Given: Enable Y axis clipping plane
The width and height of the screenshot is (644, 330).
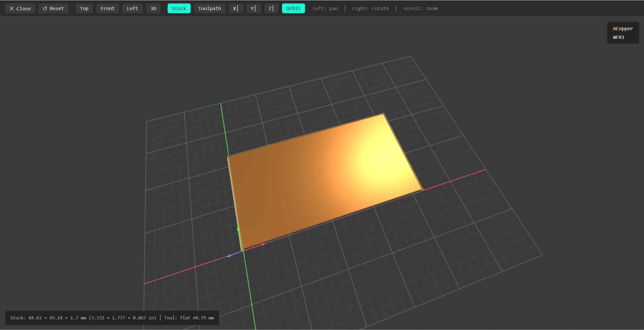Looking at the screenshot, I should (253, 8).
